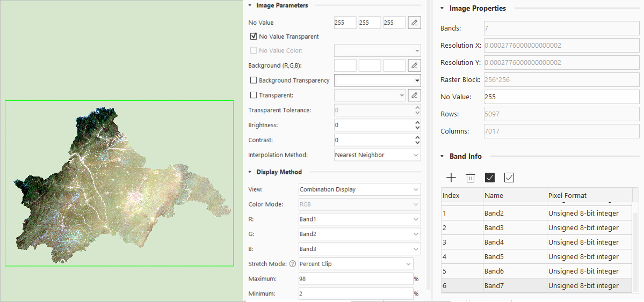
Task: Click the Background (R,G,B) color picker pencil icon
Action: [x=414, y=65]
